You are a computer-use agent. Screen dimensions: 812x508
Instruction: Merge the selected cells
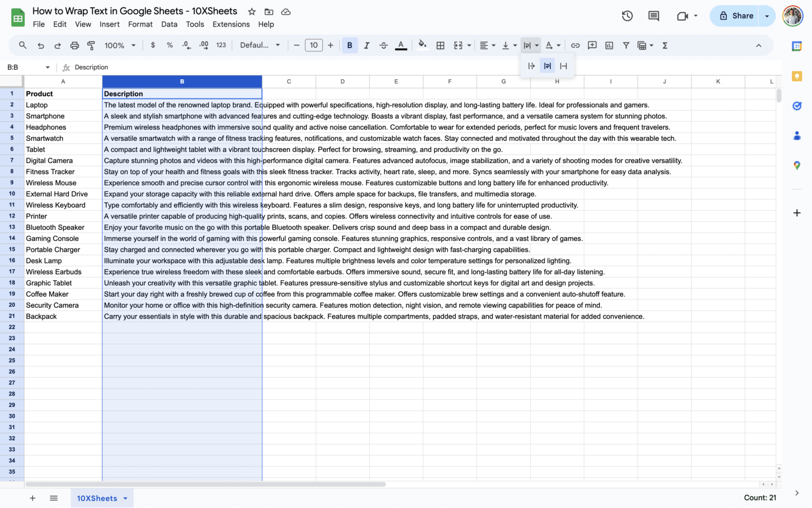pyautogui.click(x=458, y=45)
